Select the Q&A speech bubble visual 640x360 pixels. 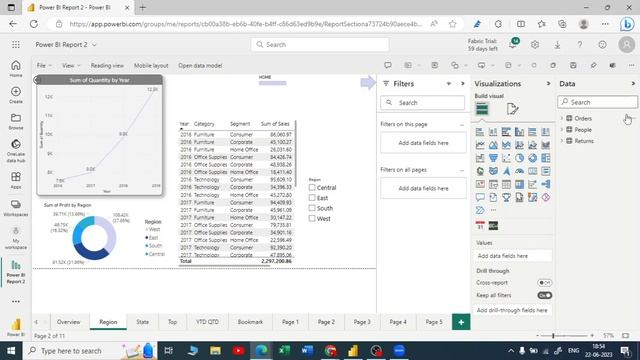point(480,197)
